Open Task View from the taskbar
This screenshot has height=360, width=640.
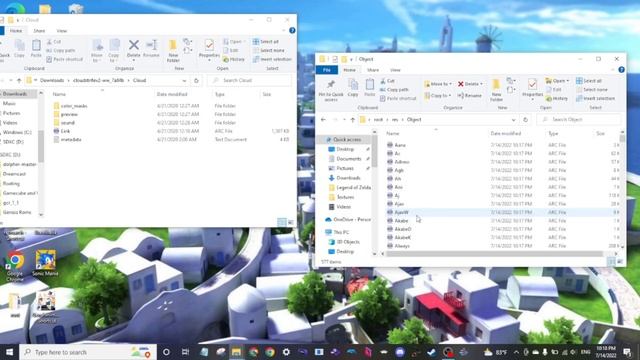click(185, 352)
